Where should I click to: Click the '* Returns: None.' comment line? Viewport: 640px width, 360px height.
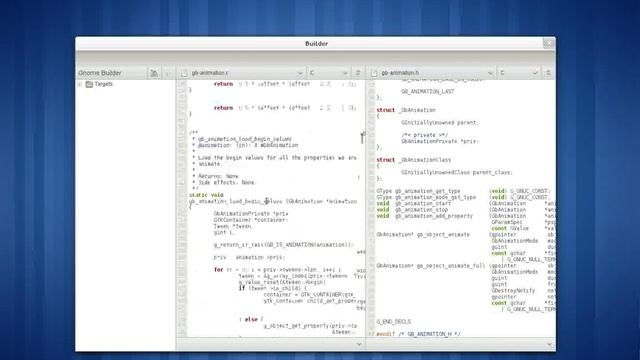point(215,176)
